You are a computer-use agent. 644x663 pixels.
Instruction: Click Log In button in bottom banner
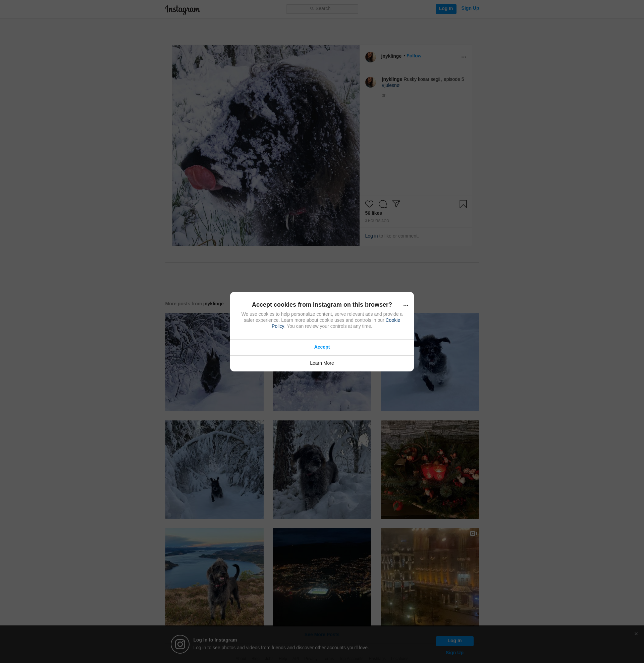[454, 641]
